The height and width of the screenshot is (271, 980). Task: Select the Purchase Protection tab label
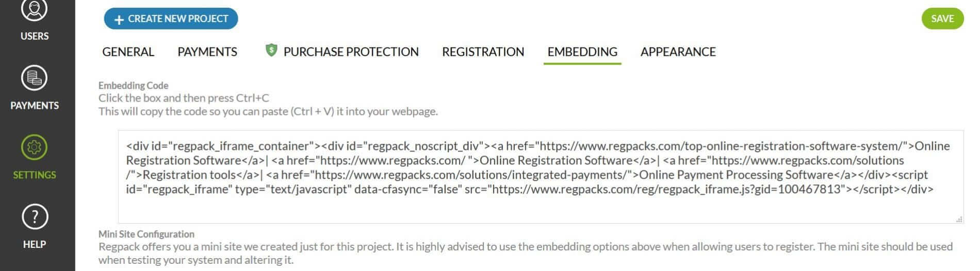pyautogui.click(x=351, y=52)
